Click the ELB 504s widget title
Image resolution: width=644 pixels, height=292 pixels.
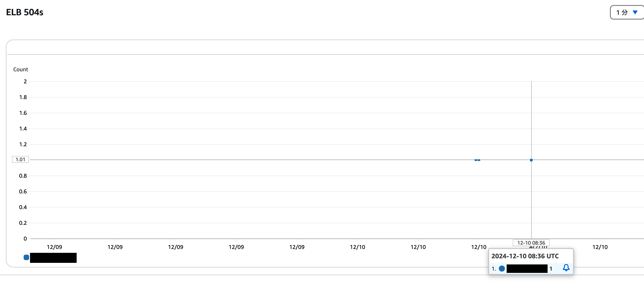pyautogui.click(x=25, y=12)
